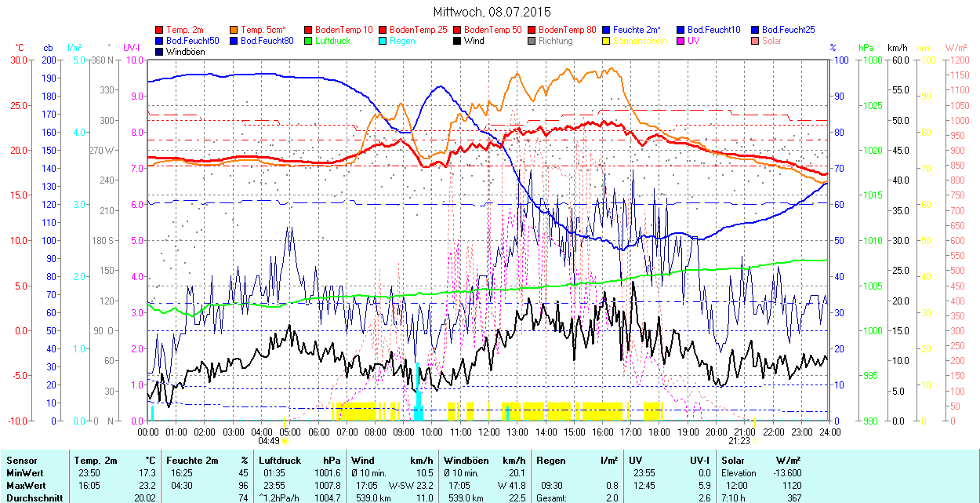
Task: Click the 12:00 label on time axis
Action: click(x=489, y=432)
